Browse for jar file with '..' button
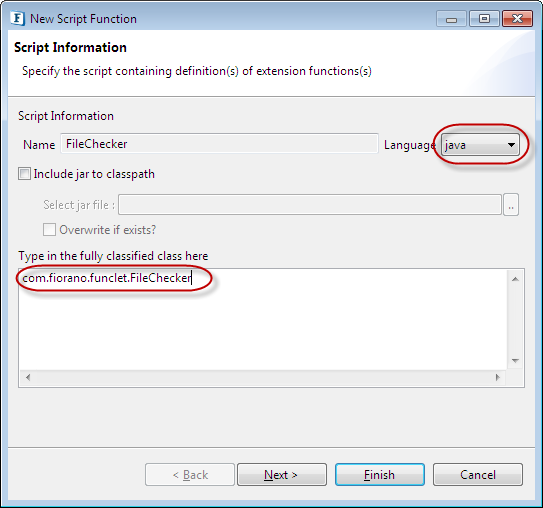The width and height of the screenshot is (543, 508). point(511,205)
